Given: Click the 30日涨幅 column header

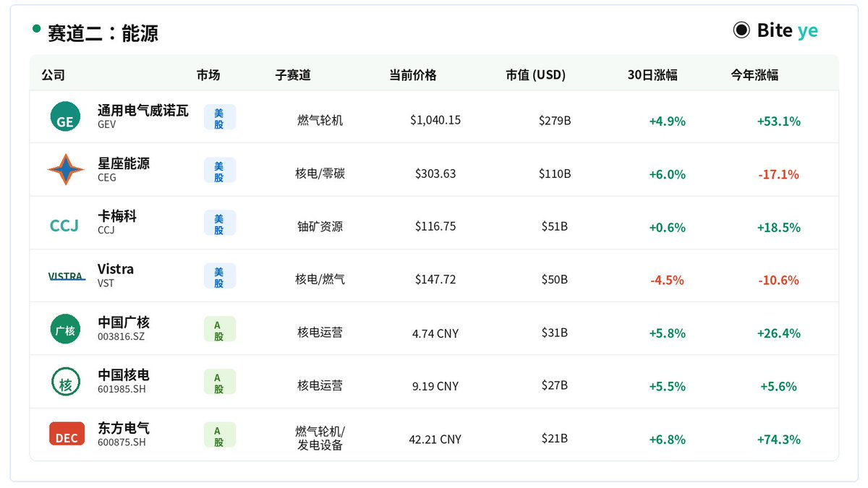Looking at the screenshot, I should pyautogui.click(x=652, y=74).
